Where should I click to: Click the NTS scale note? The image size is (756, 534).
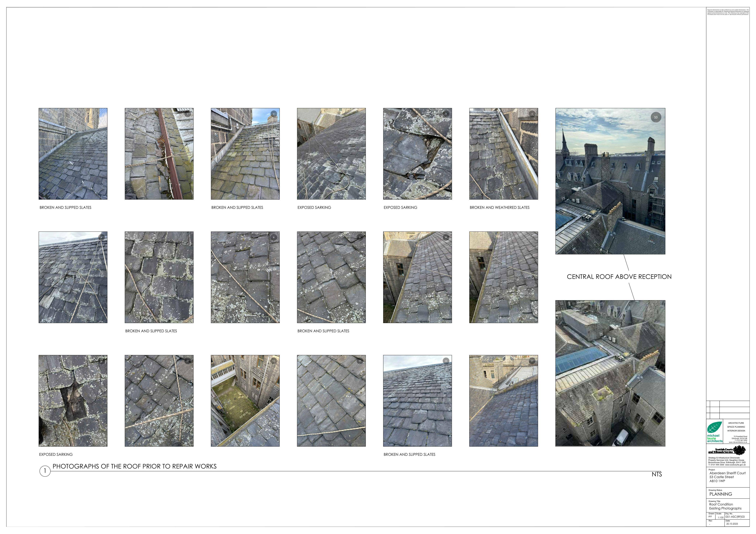point(657,474)
